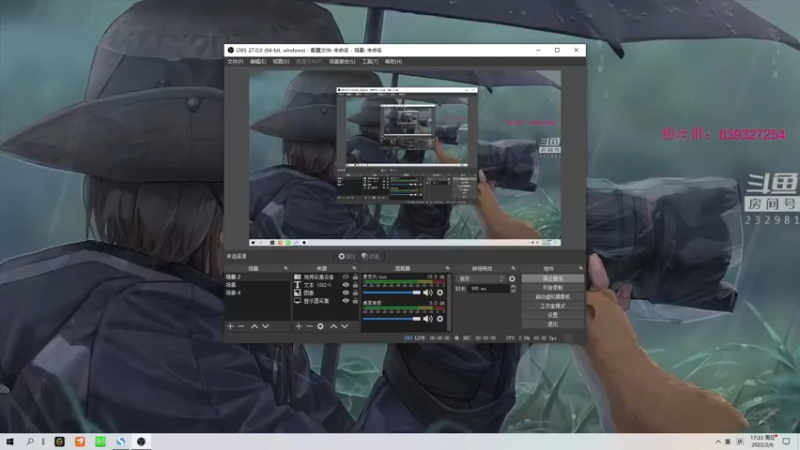Click the audio mixer vertical scrollbar
Viewport: 800px width, 450px height.
coord(449,302)
